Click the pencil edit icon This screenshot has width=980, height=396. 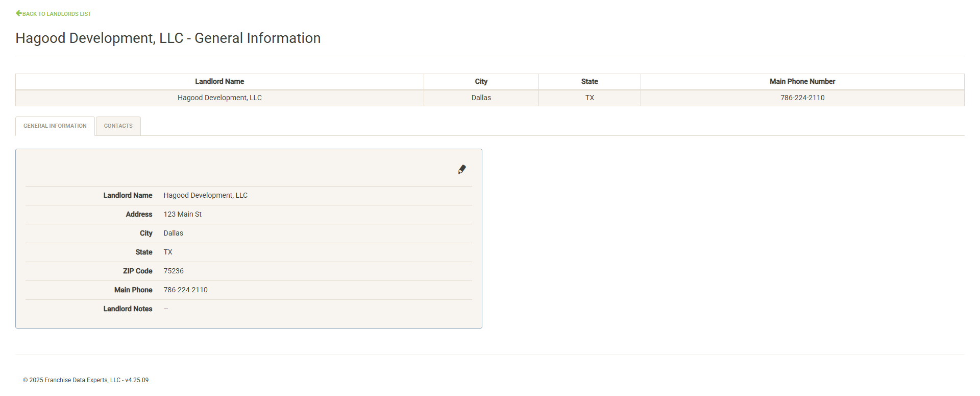tap(462, 169)
